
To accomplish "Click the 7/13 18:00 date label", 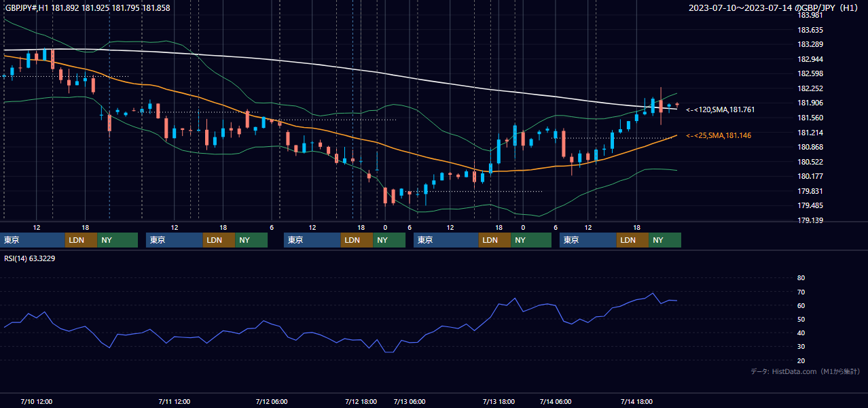I will point(499,402).
